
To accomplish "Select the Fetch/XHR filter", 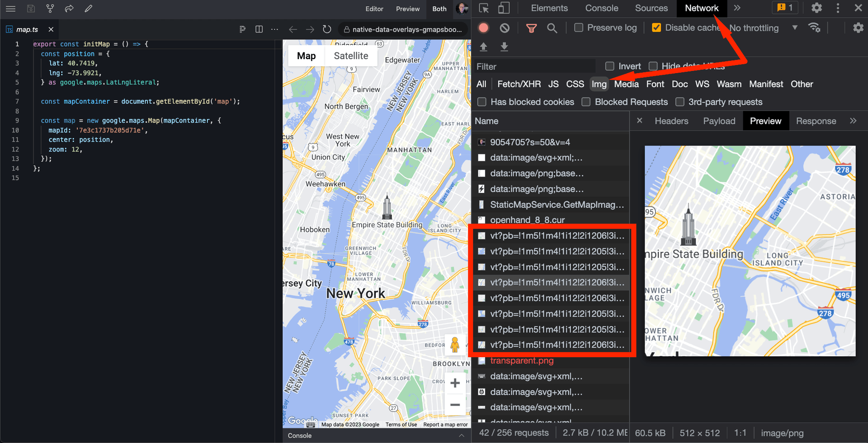I will (x=519, y=84).
